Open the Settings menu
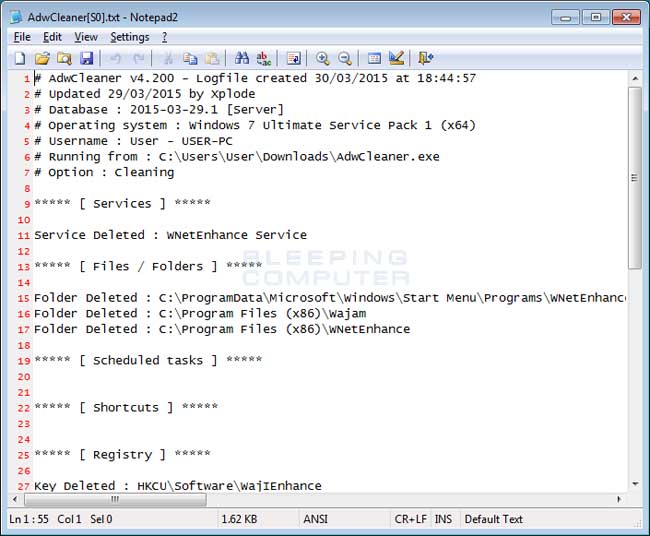This screenshot has height=536, width=650. coord(129,37)
